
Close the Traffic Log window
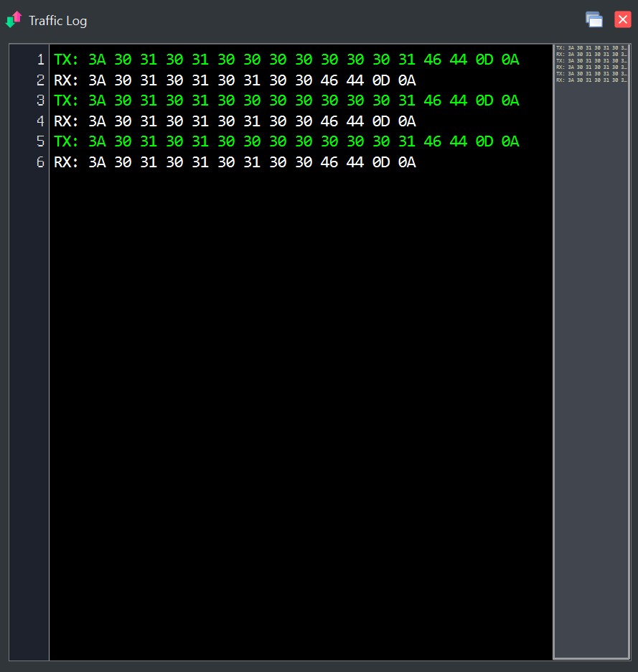622,19
